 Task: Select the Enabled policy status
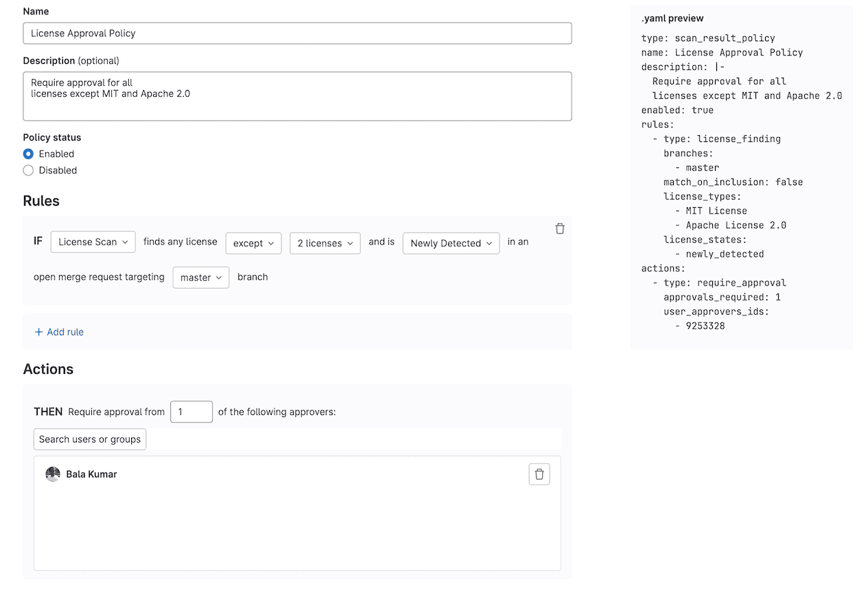[x=28, y=154]
